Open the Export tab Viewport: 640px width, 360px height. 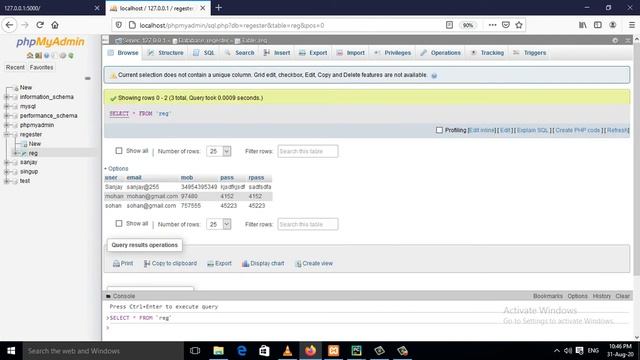click(313, 53)
